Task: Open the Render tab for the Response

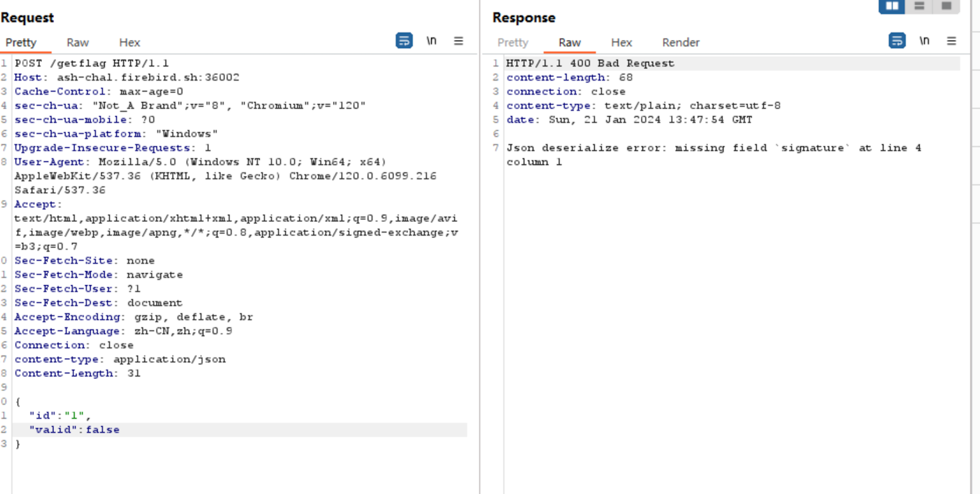Action: [680, 42]
